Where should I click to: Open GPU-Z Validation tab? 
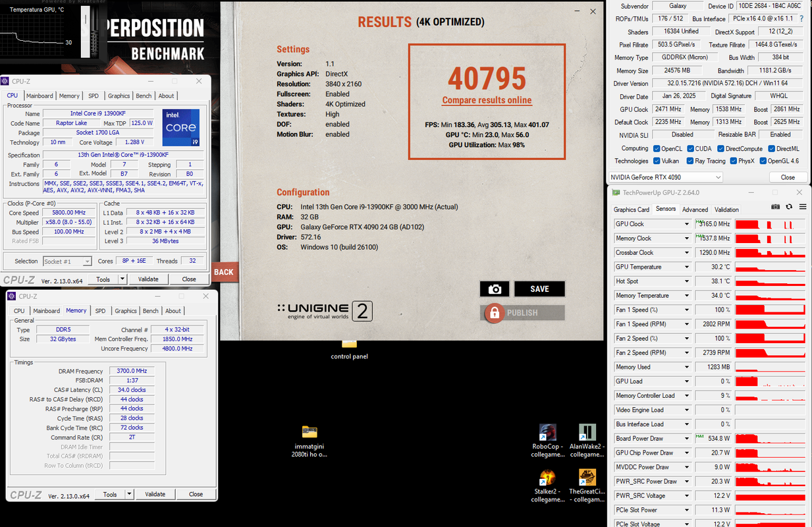[726, 209]
